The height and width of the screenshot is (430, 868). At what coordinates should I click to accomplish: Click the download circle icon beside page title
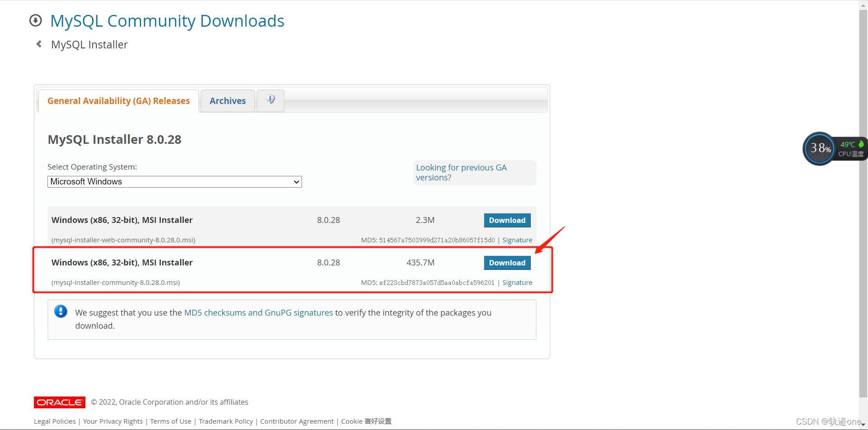[x=35, y=21]
